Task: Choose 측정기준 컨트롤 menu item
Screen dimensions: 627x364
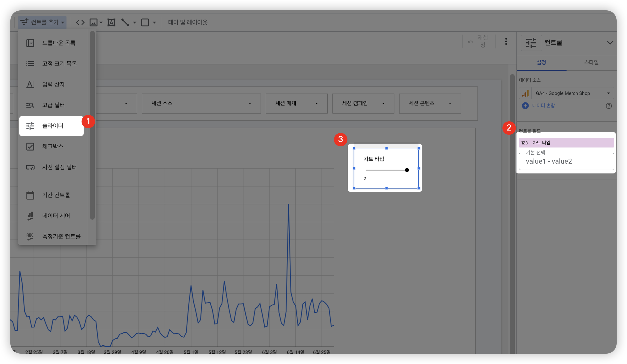Action: [53, 236]
